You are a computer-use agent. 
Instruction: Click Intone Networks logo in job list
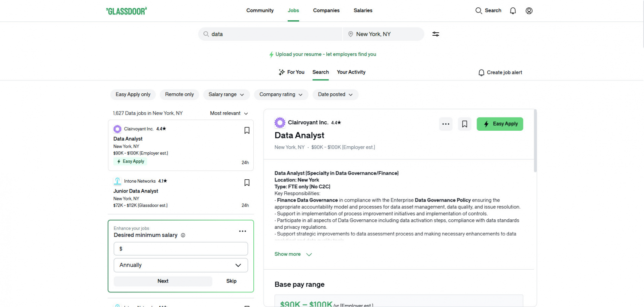point(117,181)
